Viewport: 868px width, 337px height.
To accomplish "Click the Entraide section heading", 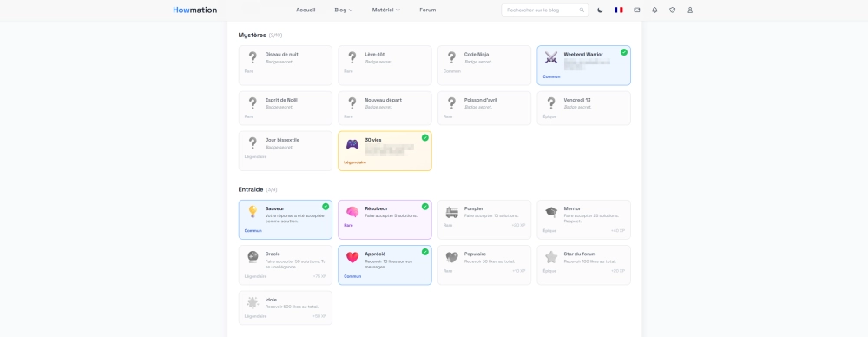I will 251,189.
